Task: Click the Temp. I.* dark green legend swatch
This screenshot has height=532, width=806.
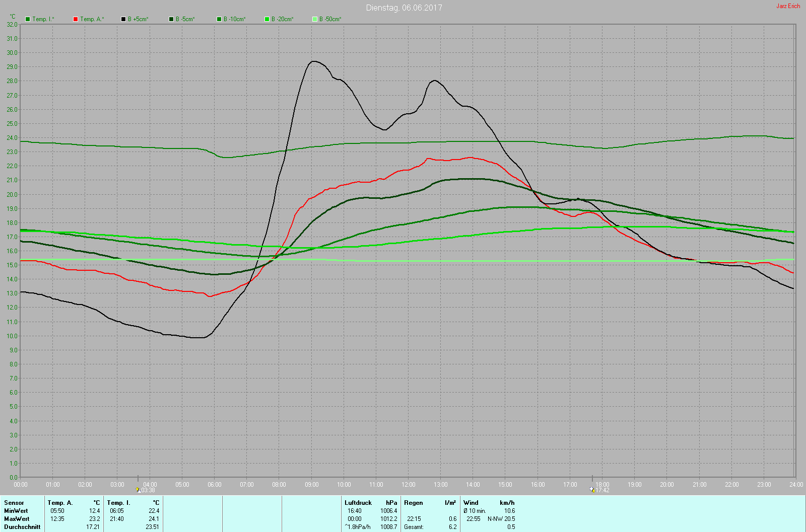Action: (x=28, y=19)
